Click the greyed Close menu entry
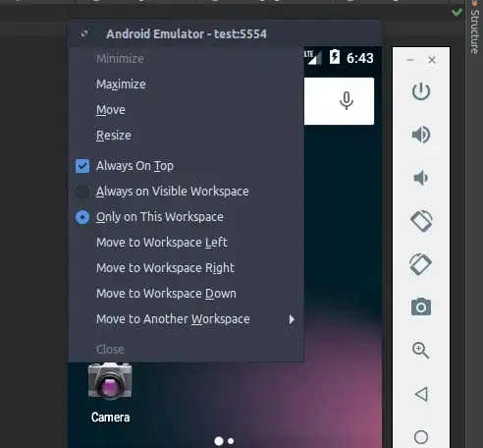Screen dimensions: 483x448 coord(187,350)
